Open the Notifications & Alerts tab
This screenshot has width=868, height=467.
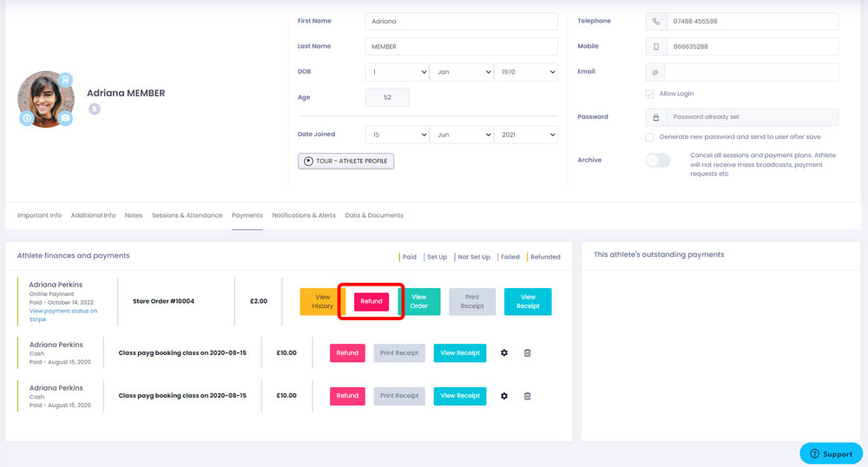point(304,215)
